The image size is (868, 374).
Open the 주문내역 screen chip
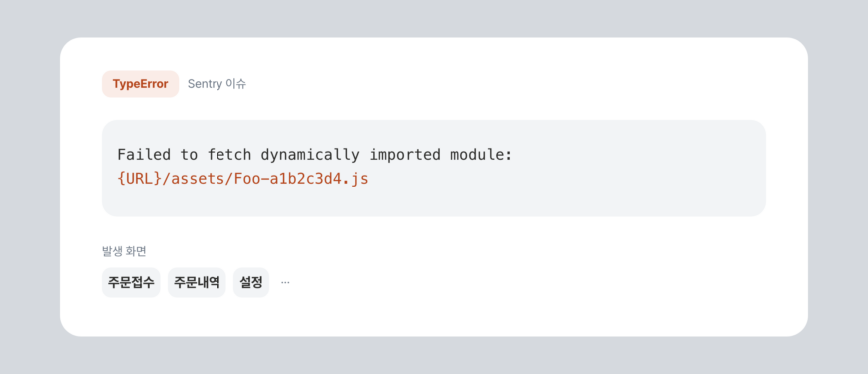pyautogui.click(x=197, y=282)
